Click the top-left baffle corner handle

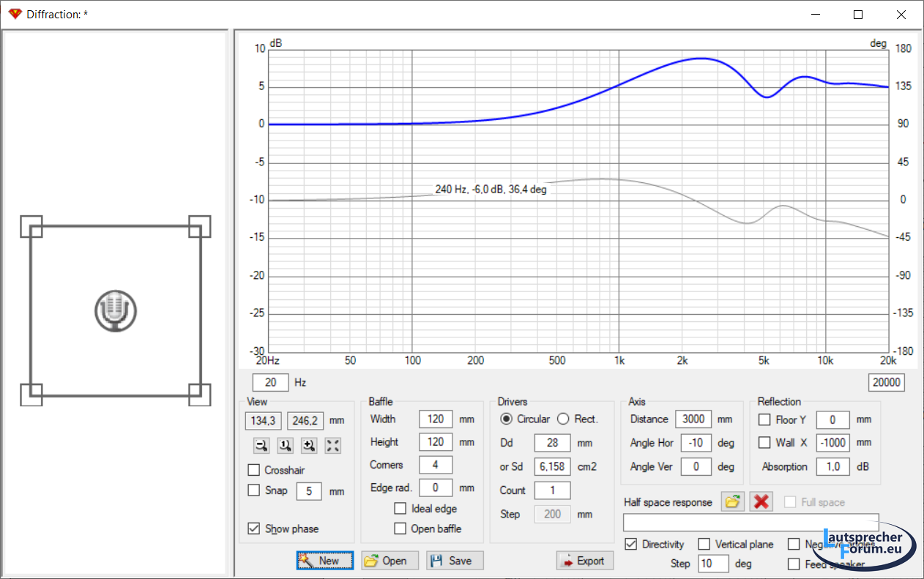point(31,227)
